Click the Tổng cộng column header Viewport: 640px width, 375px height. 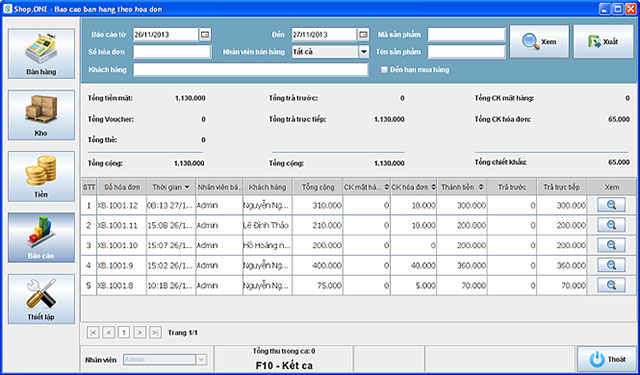(318, 187)
